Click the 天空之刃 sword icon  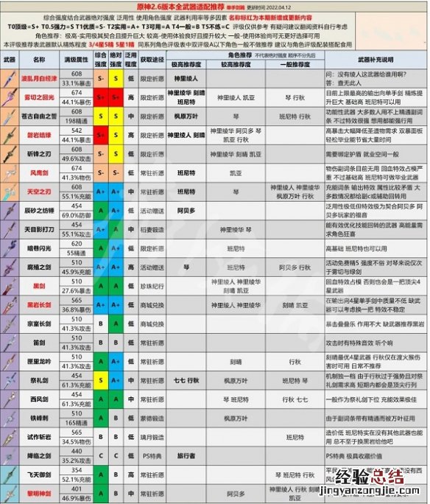pos(10,192)
